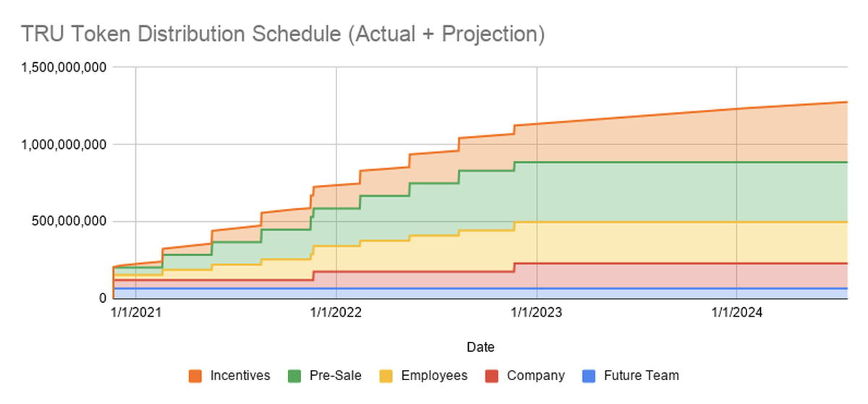Select the 1/1/2022 x-axis label
This screenshot has height=404, width=868.
pyautogui.click(x=336, y=312)
